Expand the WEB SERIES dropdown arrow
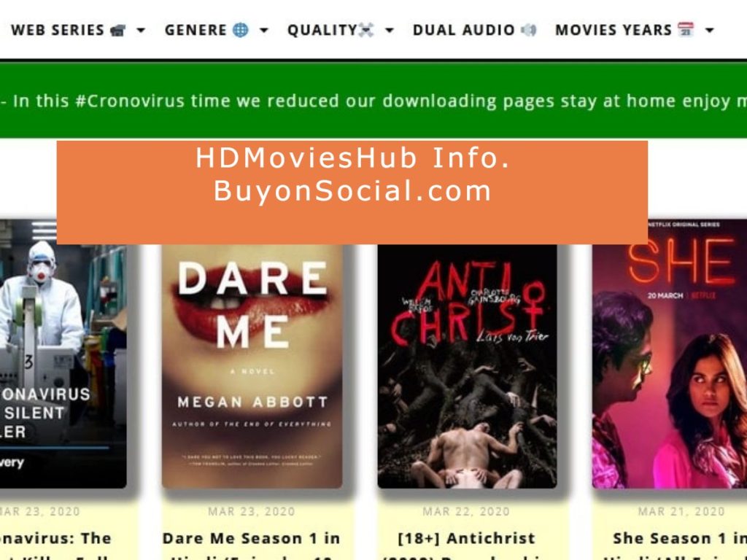747x560 pixels. pyautogui.click(x=141, y=31)
